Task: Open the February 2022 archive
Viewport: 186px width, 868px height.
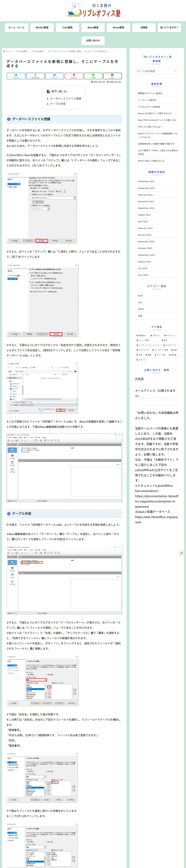Action: [x=157, y=195]
